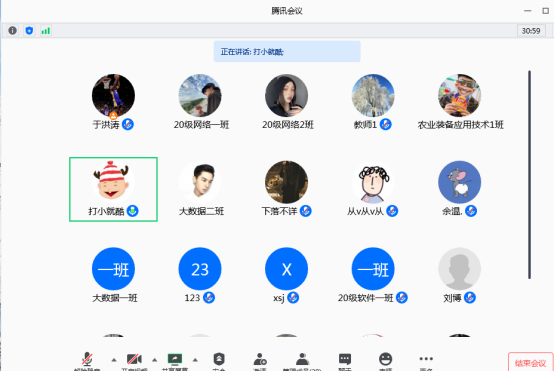Open the invite participants icon
Viewport: 554px width, 371px height.
tap(260, 360)
